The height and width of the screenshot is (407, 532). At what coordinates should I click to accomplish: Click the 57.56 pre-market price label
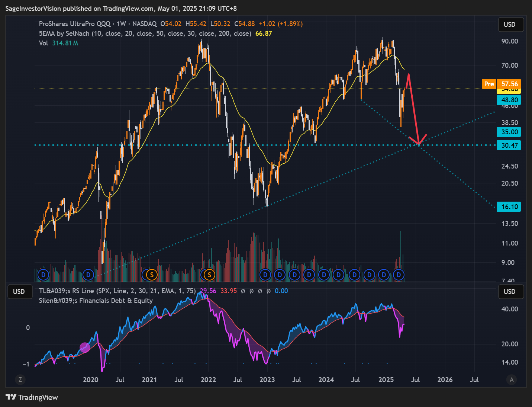coord(509,84)
